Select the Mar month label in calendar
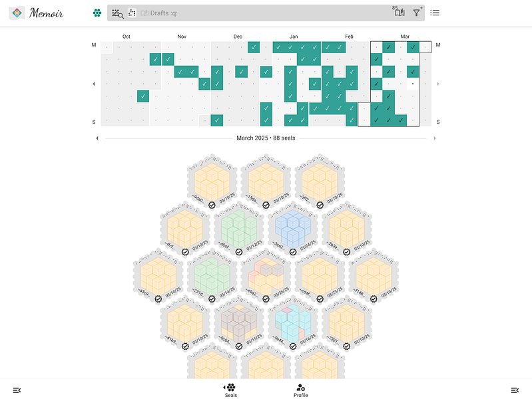Image resolution: width=532 pixels, height=399 pixels. (405, 37)
